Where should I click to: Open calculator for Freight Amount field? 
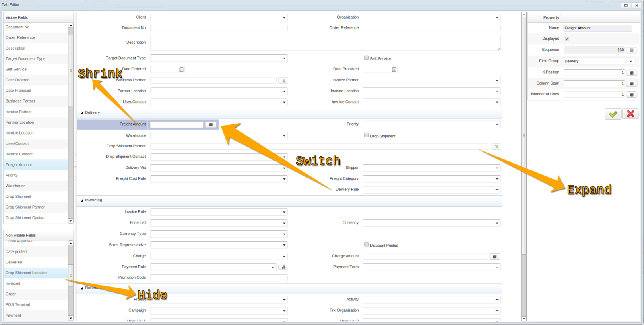[x=211, y=125]
